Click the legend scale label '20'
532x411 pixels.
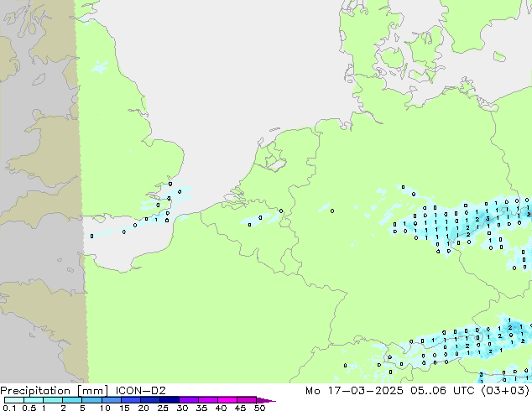click(x=143, y=408)
